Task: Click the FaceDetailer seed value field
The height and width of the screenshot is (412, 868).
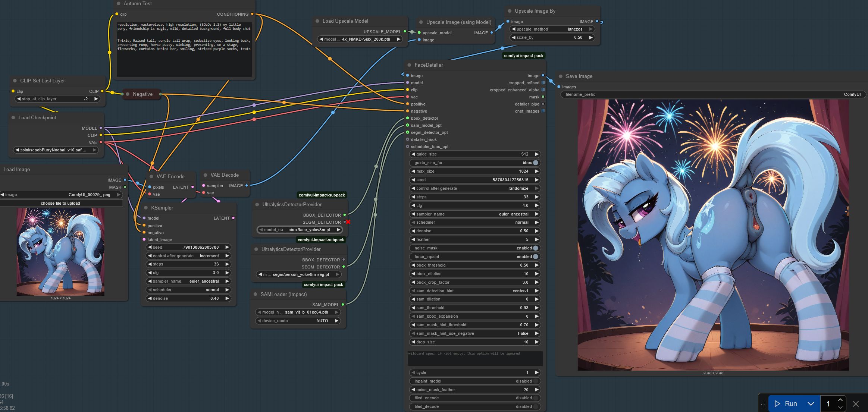Action: point(475,180)
